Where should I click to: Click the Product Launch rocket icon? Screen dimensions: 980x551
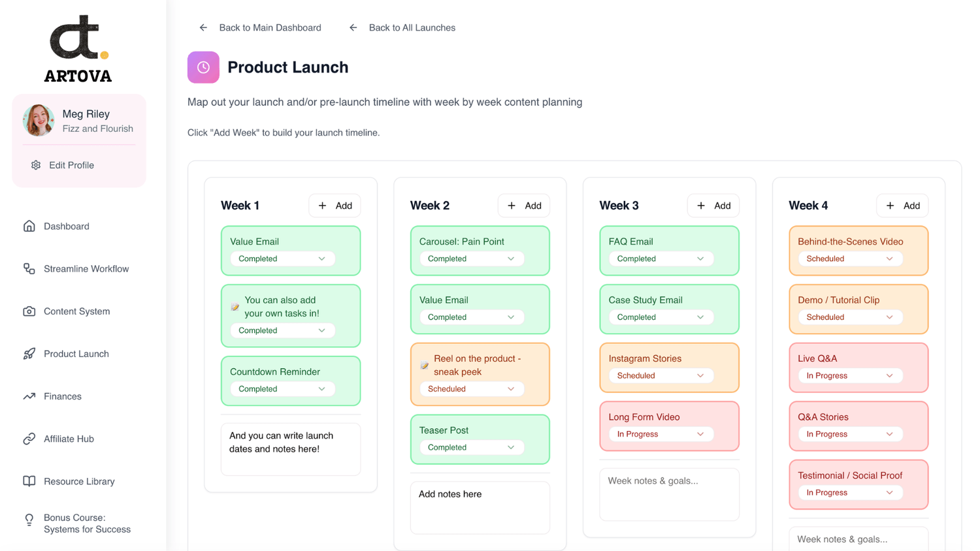click(29, 354)
